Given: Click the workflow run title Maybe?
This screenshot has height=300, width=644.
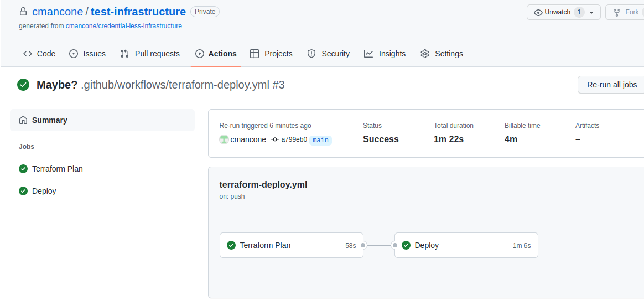Looking at the screenshot, I should tap(57, 85).
